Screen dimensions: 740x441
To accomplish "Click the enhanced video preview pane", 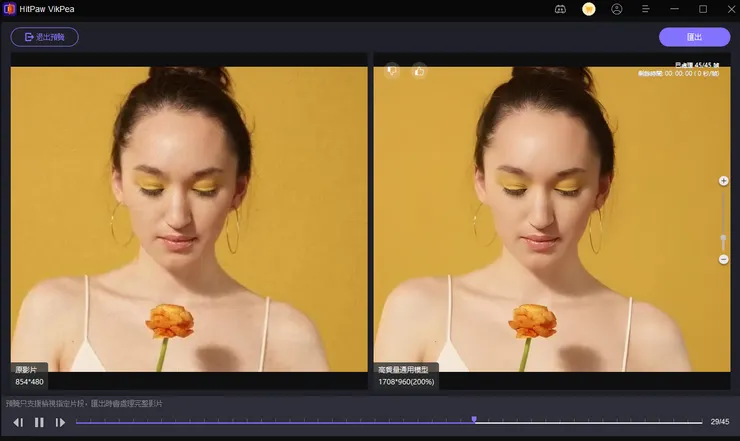I will 552,219.
